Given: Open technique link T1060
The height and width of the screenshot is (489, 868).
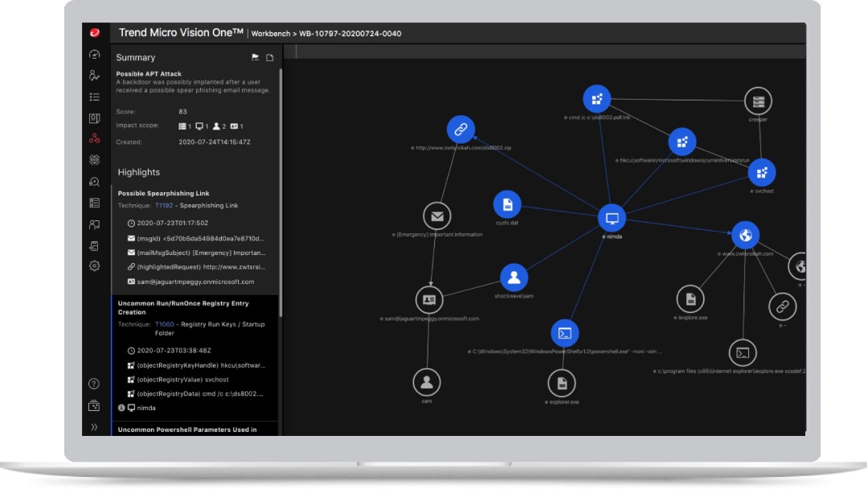Looking at the screenshot, I should pyautogui.click(x=165, y=324).
